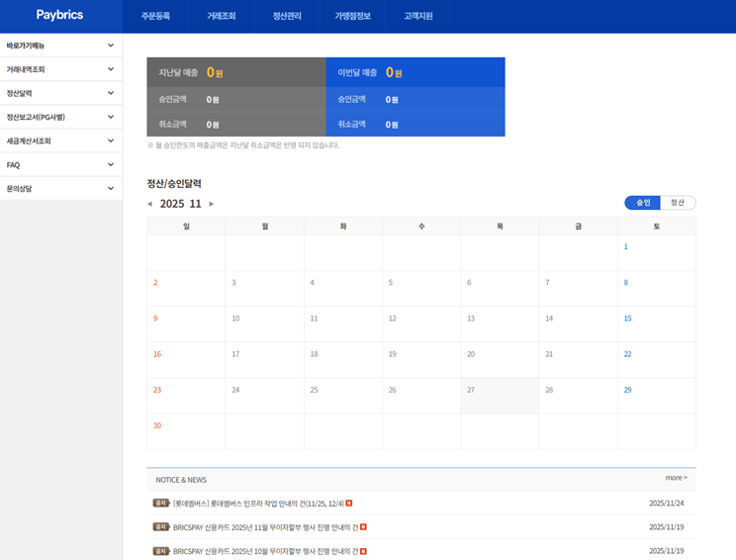Go to previous month arrow
Viewport: 736px width, 560px height.
point(149,204)
